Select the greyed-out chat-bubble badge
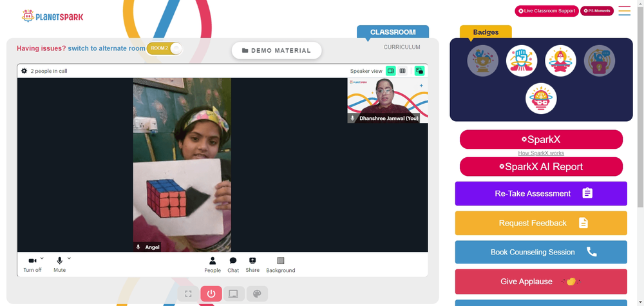 [599, 61]
